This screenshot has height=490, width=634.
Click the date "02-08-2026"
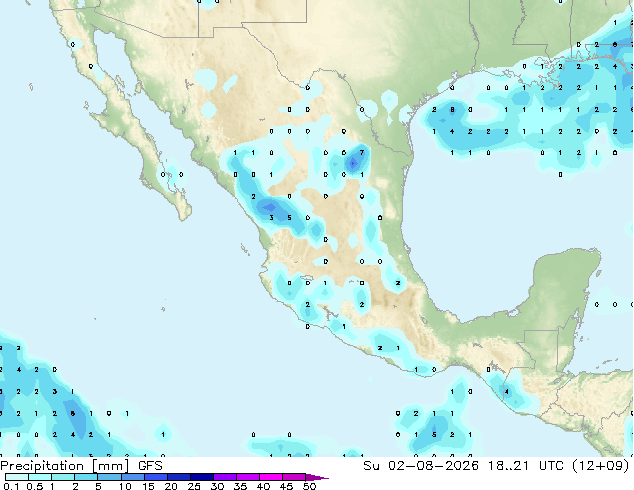[x=433, y=466]
